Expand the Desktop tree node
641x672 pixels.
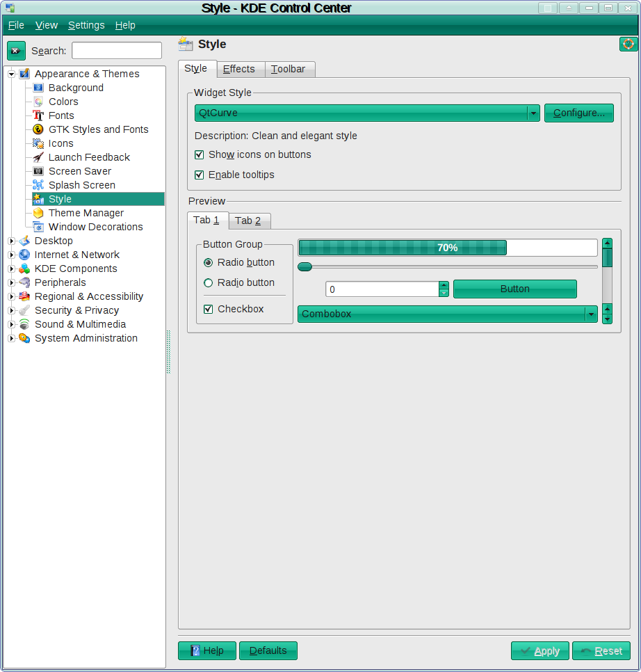12,241
